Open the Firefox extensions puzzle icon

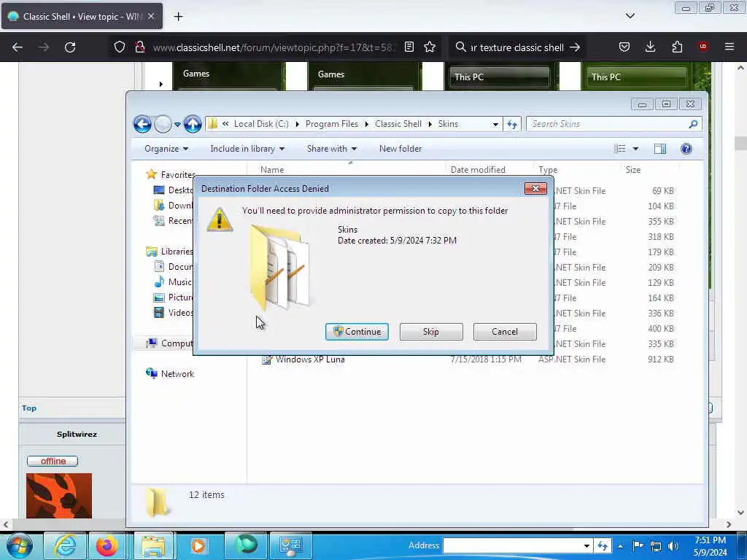tap(677, 47)
